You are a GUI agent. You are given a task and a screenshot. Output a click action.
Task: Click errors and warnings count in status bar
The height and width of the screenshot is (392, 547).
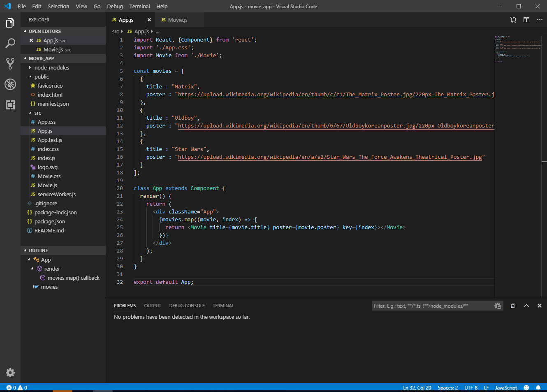(17, 387)
